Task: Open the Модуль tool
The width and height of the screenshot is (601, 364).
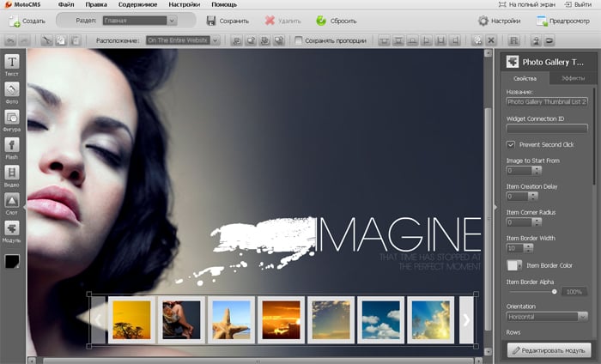Action: pos(13,230)
